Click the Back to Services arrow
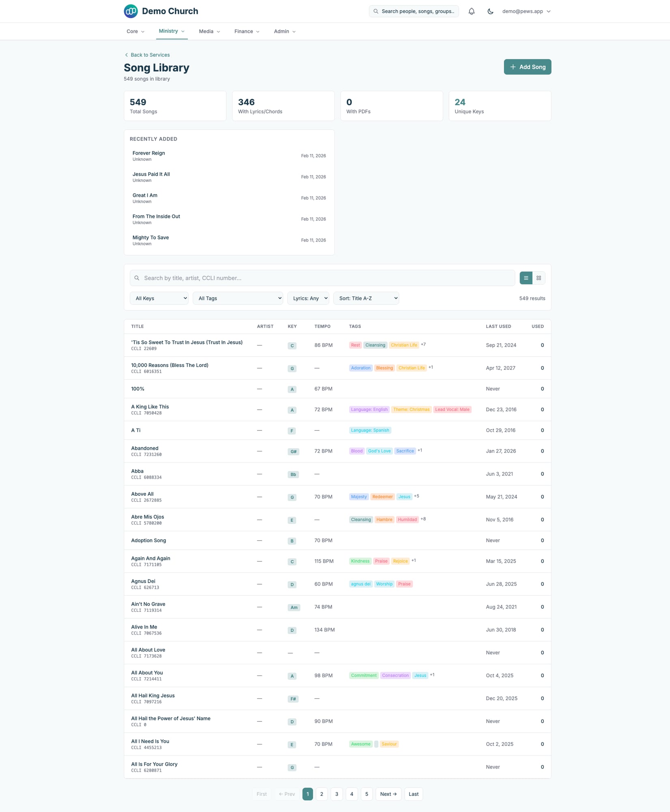The image size is (670, 812). click(126, 55)
